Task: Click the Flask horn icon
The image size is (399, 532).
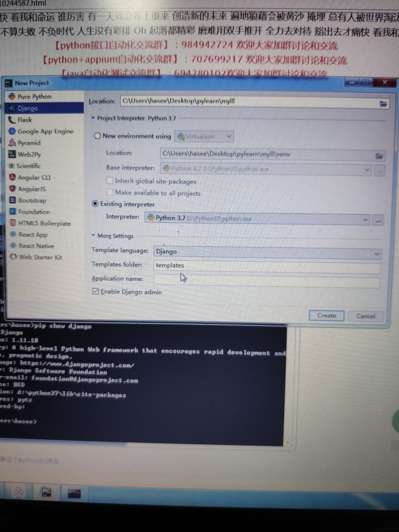Action: coord(12,119)
